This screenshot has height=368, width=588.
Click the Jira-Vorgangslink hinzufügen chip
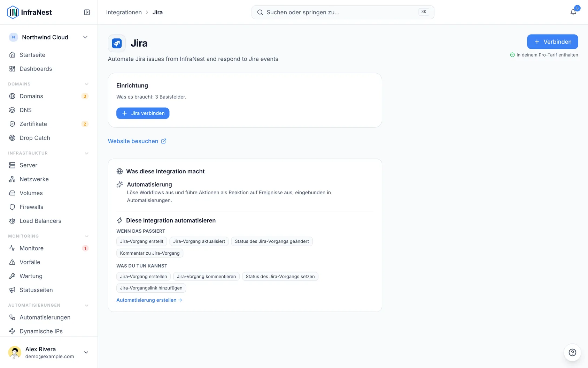[151, 288]
